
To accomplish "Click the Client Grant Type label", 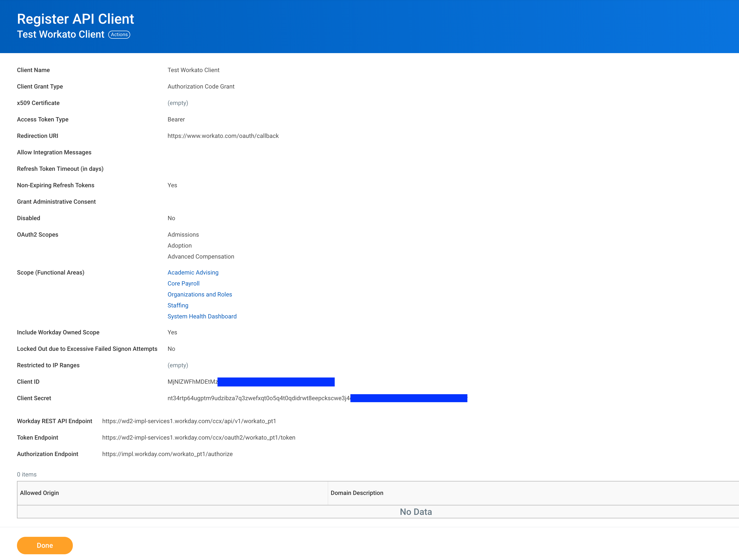I will (x=40, y=87).
